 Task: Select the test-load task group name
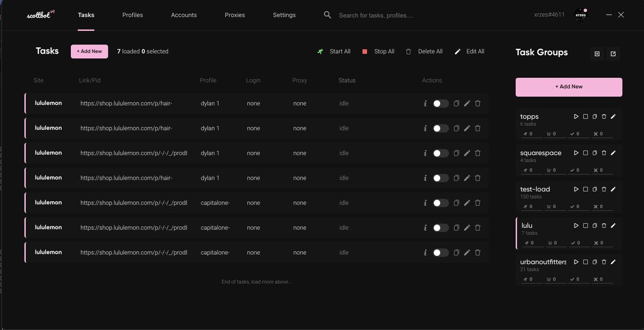coord(536,189)
